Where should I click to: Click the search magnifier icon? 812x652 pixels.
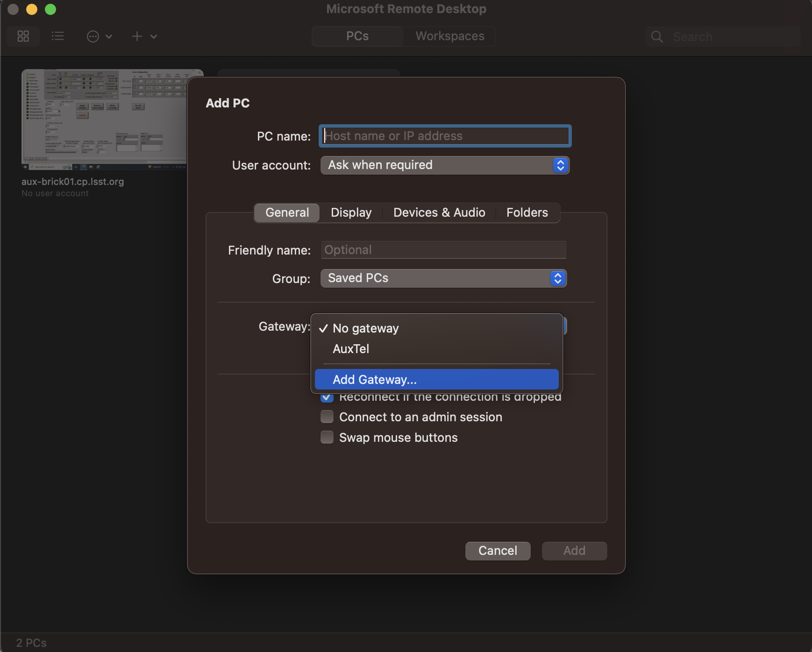(657, 37)
